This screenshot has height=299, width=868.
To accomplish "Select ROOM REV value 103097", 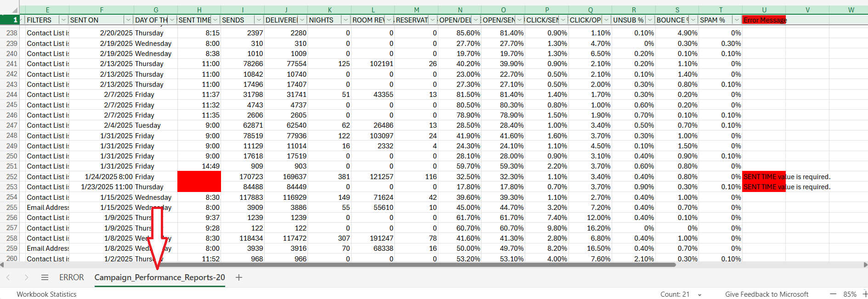I will (x=373, y=135).
